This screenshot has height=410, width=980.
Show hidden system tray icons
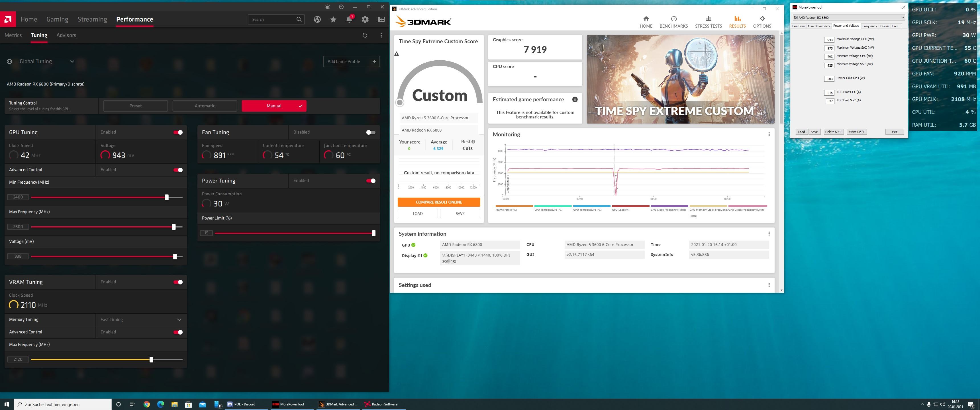(x=922, y=404)
